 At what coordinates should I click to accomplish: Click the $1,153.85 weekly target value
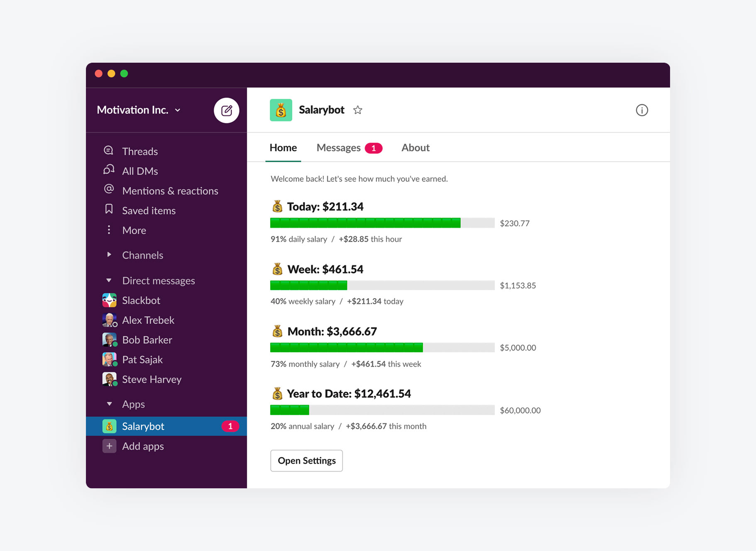(518, 286)
